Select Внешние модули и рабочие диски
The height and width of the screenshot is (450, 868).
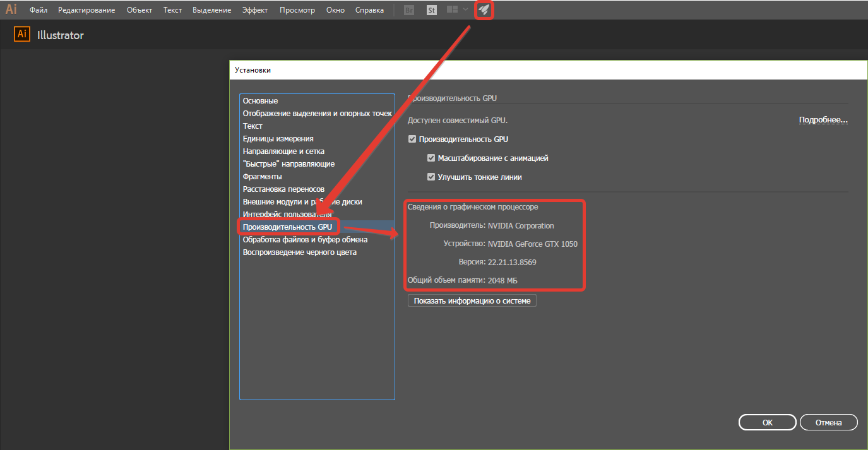click(317, 202)
